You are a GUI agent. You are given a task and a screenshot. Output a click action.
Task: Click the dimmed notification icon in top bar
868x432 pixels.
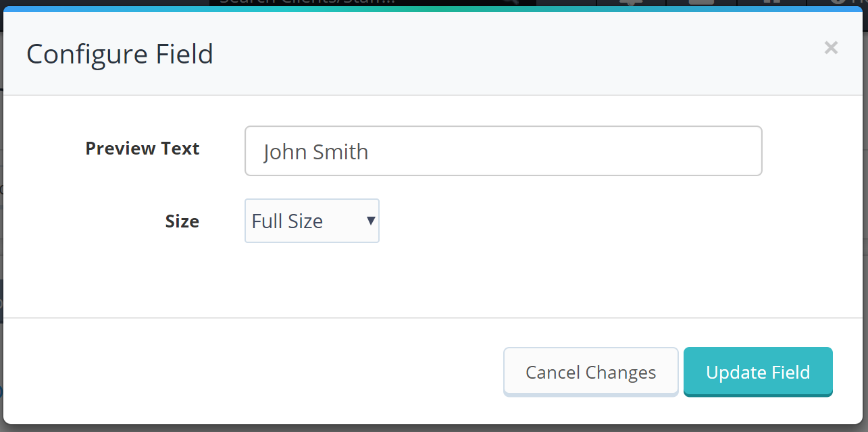632,3
